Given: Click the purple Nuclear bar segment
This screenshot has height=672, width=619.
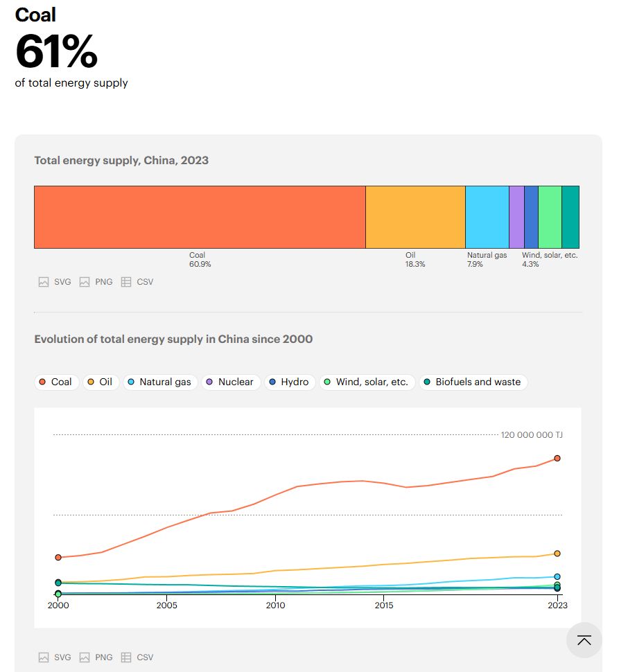Looking at the screenshot, I should 516,217.
